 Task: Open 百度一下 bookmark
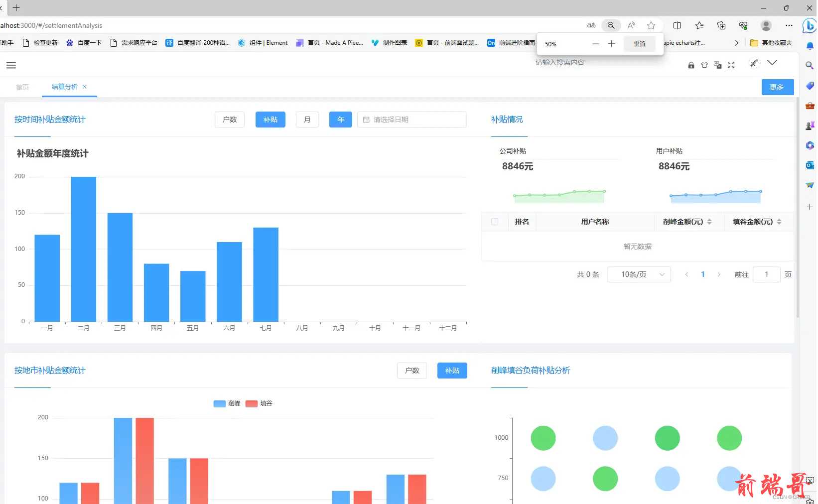coord(84,43)
